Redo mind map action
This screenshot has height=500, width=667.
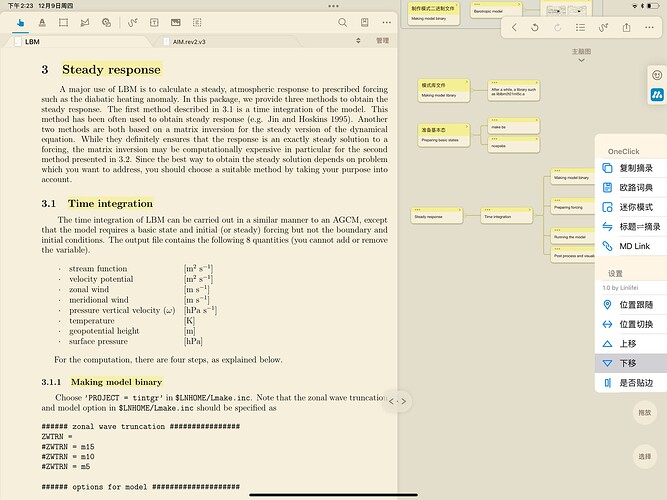click(558, 28)
